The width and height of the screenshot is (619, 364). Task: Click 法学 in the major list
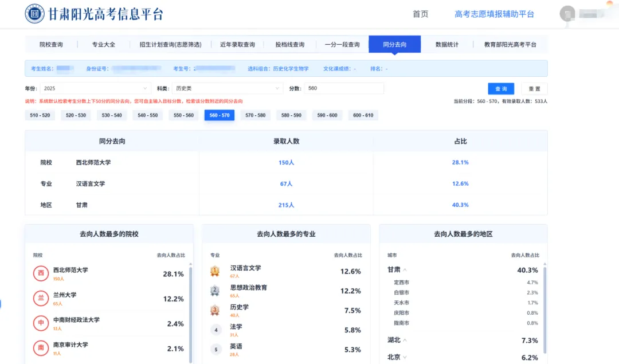pos(236,327)
